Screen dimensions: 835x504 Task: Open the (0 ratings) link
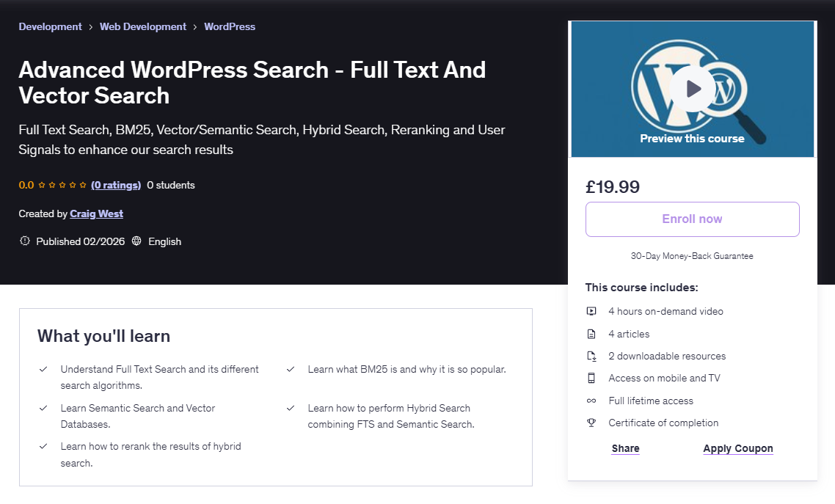pyautogui.click(x=116, y=185)
